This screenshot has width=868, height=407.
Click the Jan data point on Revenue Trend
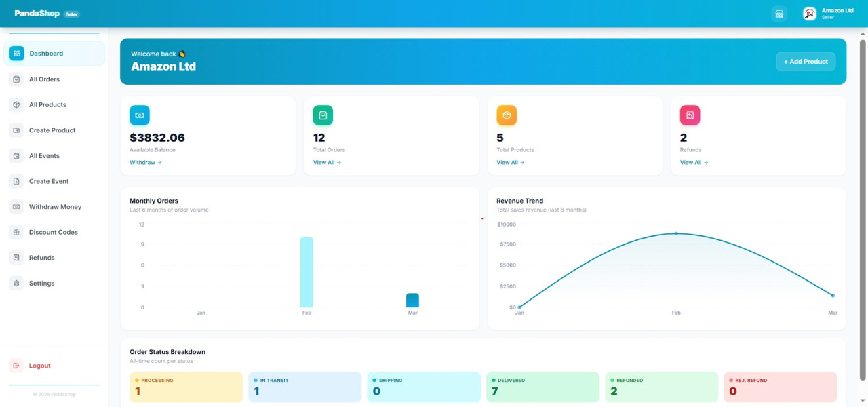coord(519,307)
